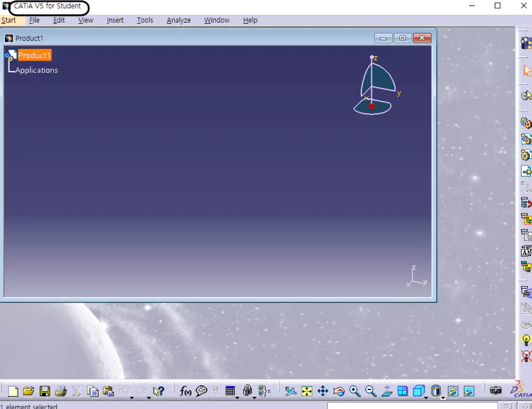This screenshot has height=409, width=532.
Task: Expand the padlock tool dropdown arrow
Action: point(254,397)
